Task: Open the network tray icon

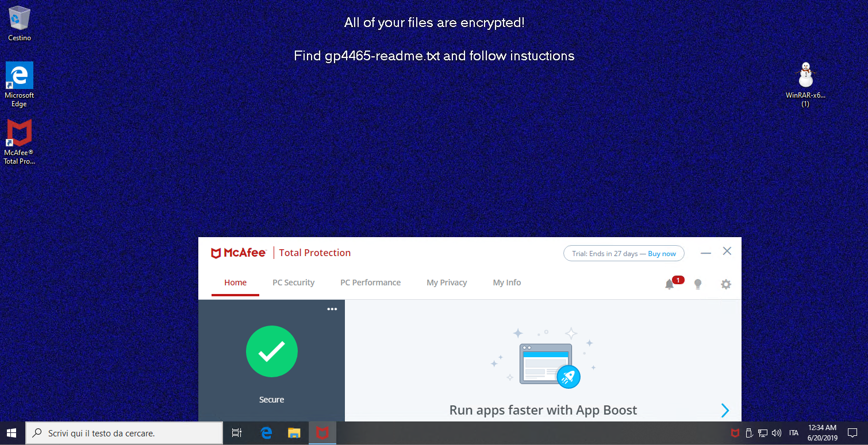Action: point(763,433)
